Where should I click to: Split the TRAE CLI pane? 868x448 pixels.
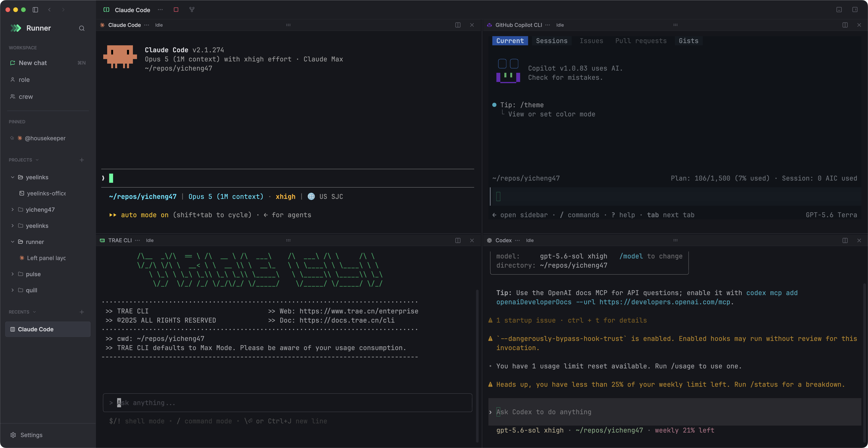click(458, 240)
